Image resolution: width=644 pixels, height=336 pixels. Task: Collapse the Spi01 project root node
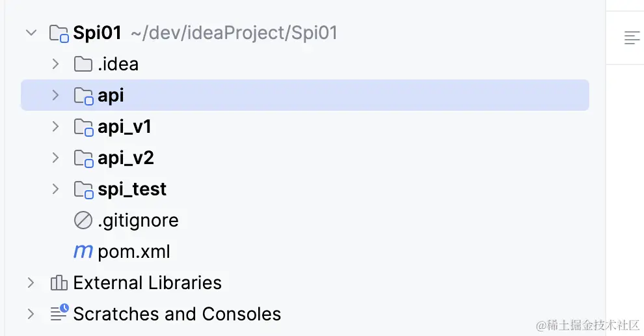(31, 33)
